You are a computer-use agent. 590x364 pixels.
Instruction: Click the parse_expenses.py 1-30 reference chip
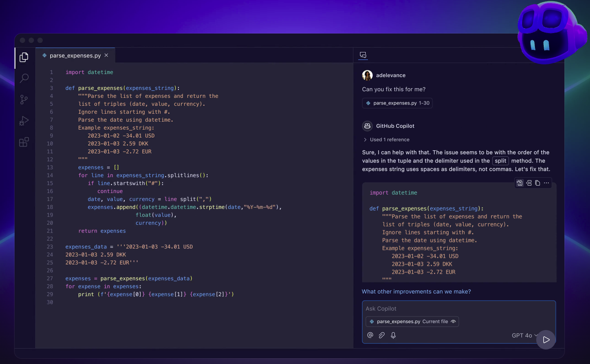tap(397, 103)
